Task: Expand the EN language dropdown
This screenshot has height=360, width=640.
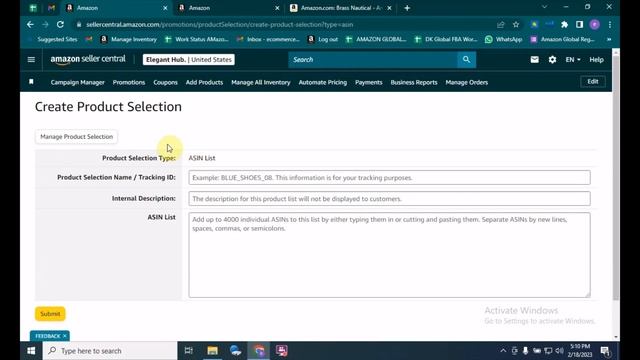Action: (573, 60)
